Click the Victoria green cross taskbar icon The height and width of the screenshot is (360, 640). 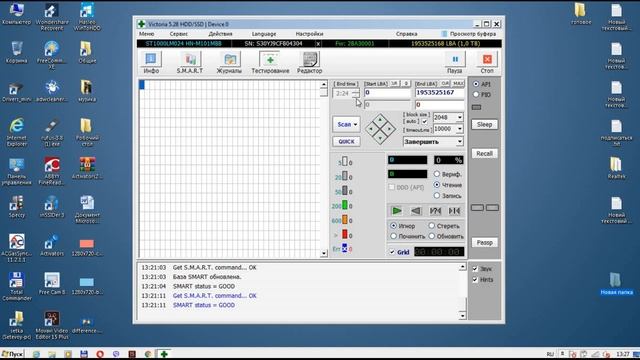[x=164, y=354]
